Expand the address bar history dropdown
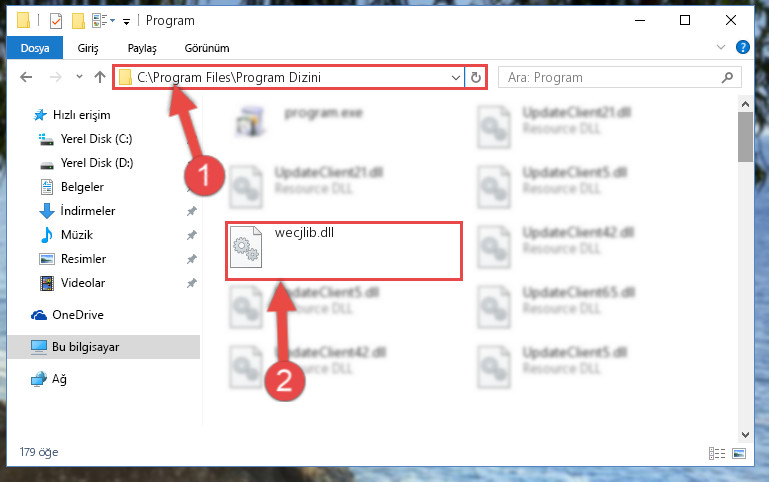Image resolution: width=769 pixels, height=482 pixels. click(456, 77)
